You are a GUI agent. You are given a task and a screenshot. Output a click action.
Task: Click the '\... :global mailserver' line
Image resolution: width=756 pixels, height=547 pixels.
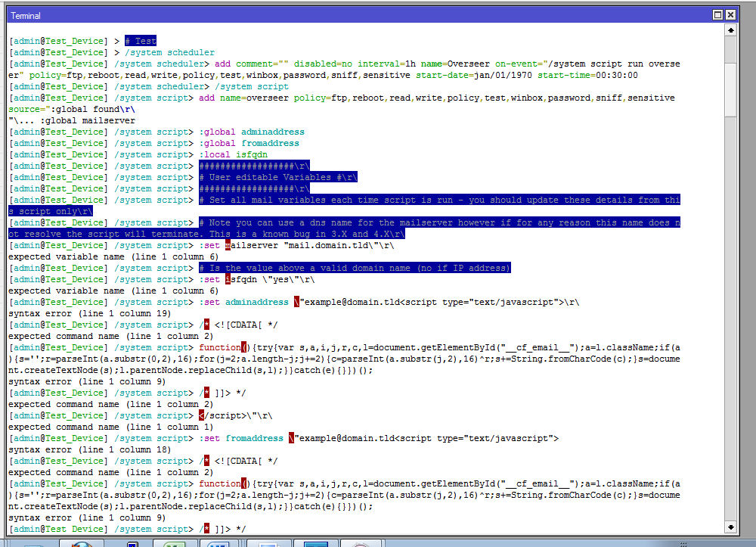(x=72, y=120)
